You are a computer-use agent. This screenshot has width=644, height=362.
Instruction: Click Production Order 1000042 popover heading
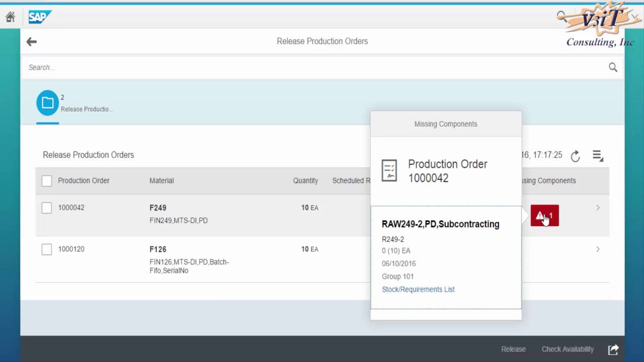pyautogui.click(x=448, y=171)
